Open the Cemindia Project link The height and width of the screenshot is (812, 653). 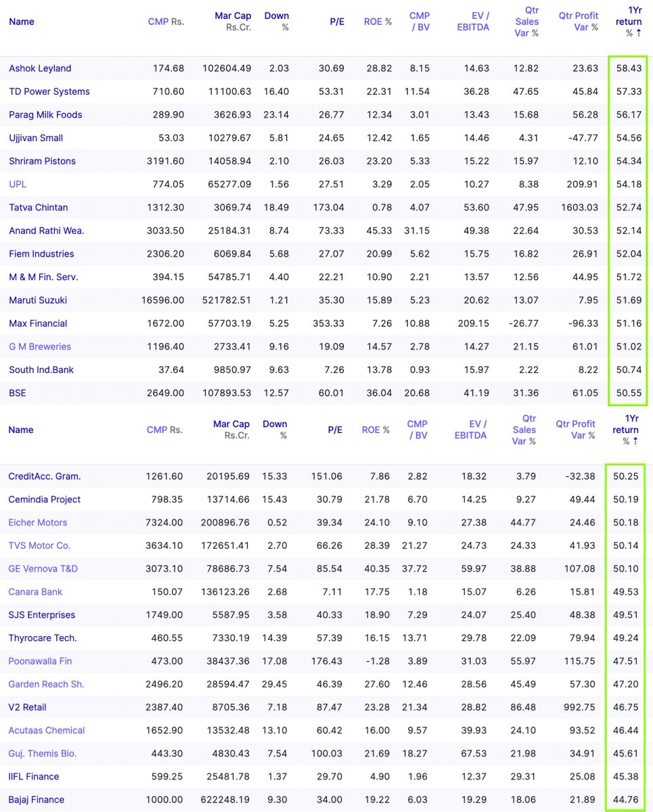[45, 499]
